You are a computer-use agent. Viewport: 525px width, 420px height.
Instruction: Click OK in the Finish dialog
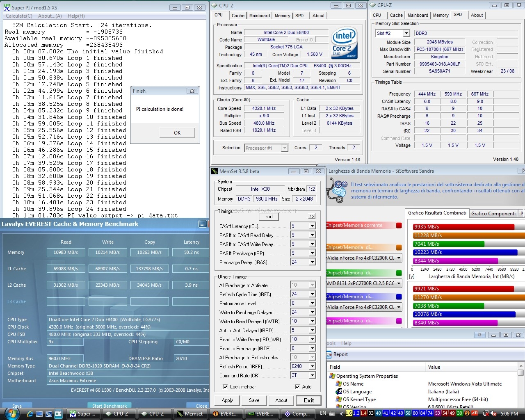[177, 132]
